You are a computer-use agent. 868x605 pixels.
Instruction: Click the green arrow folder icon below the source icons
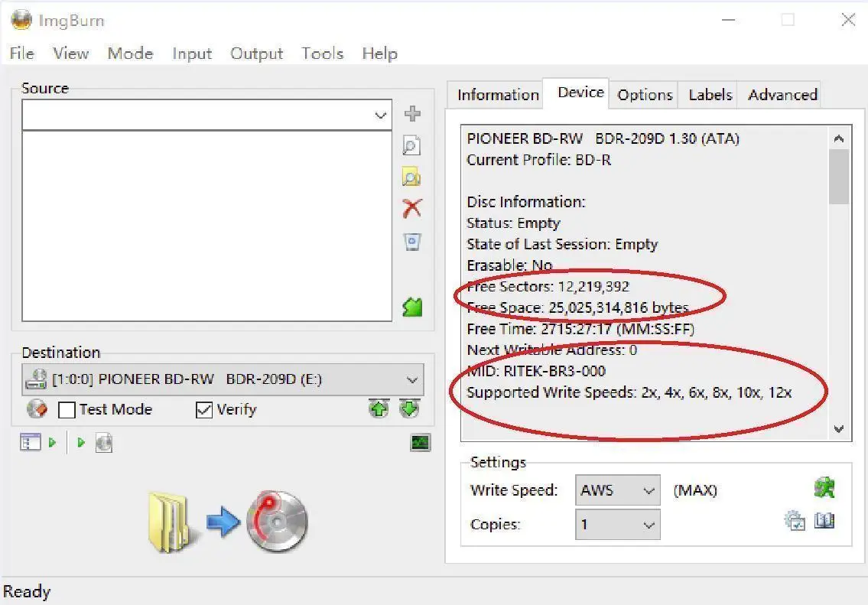(412, 307)
